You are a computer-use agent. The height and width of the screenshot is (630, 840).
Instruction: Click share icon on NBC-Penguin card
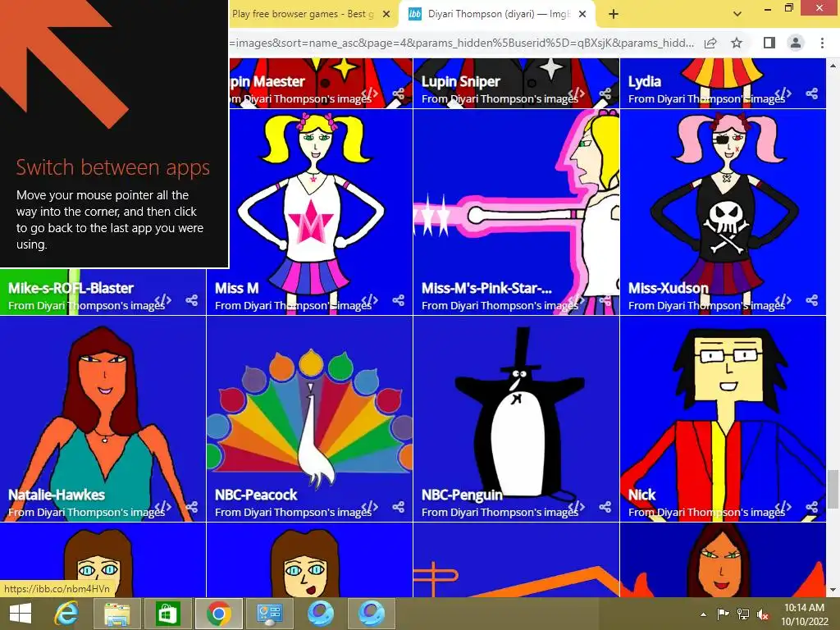click(x=605, y=507)
